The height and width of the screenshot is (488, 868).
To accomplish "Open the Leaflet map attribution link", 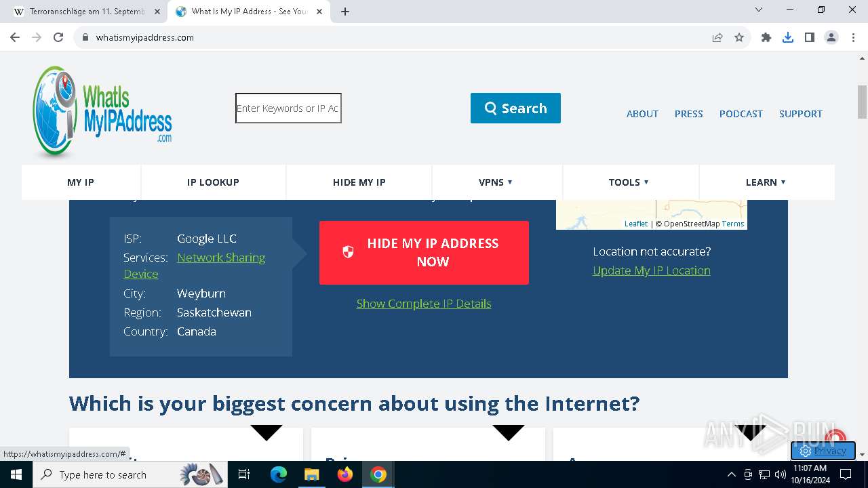I will tap(636, 224).
